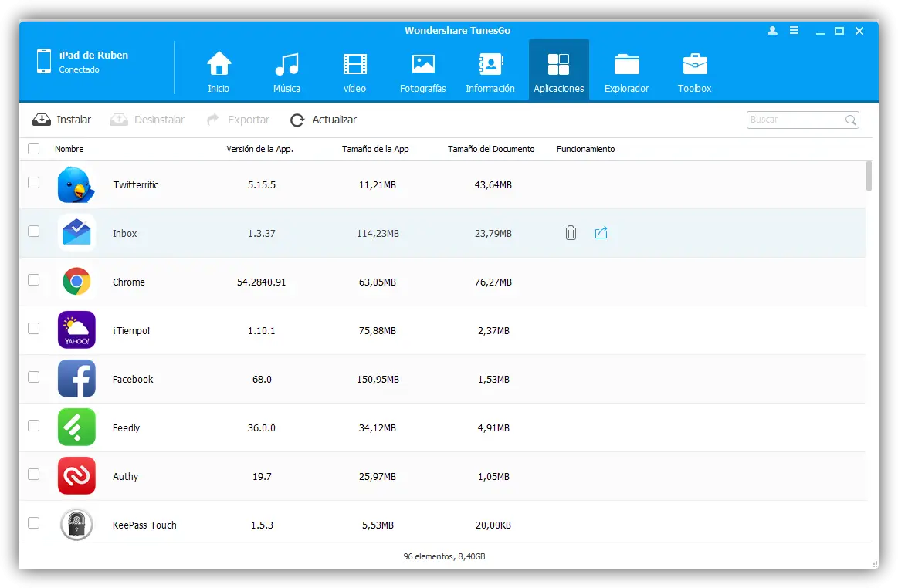Screen dimensions: 898x588
Task: Check the Feedly row checkbox
Action: 34,426
